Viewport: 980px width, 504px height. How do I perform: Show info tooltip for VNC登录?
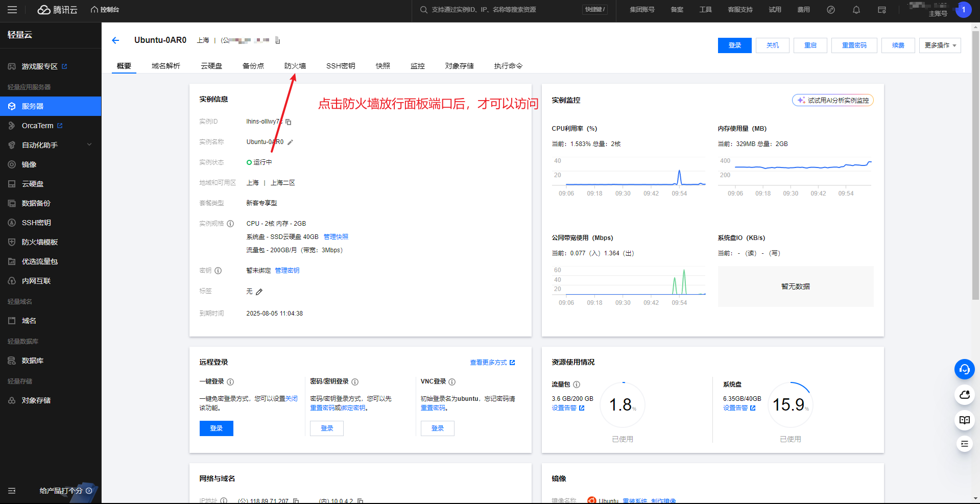click(x=452, y=382)
